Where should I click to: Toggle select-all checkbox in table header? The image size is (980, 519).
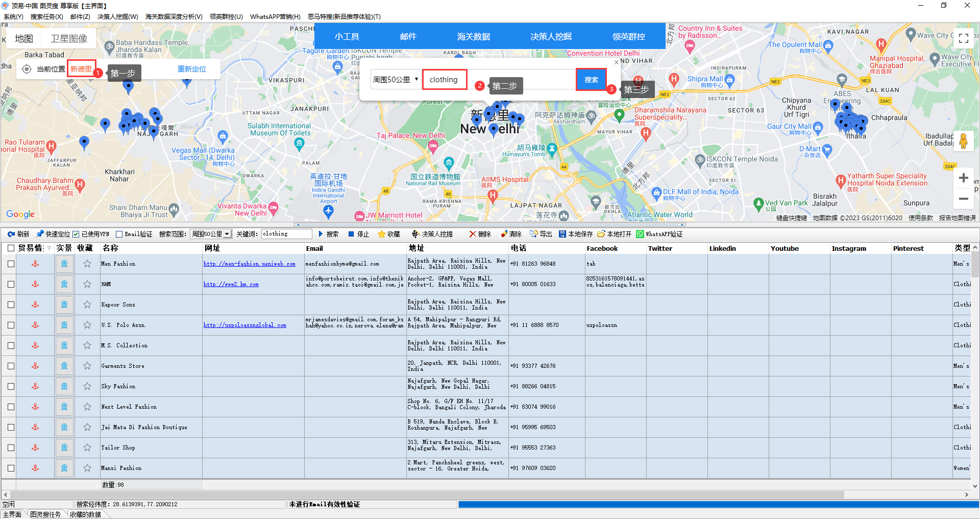(11, 248)
